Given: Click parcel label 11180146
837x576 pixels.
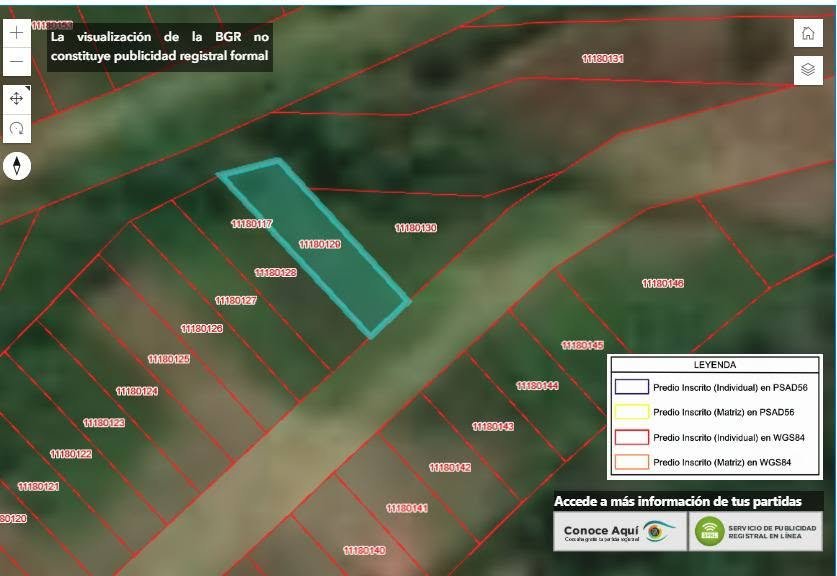Looking at the screenshot, I should coord(662,283).
